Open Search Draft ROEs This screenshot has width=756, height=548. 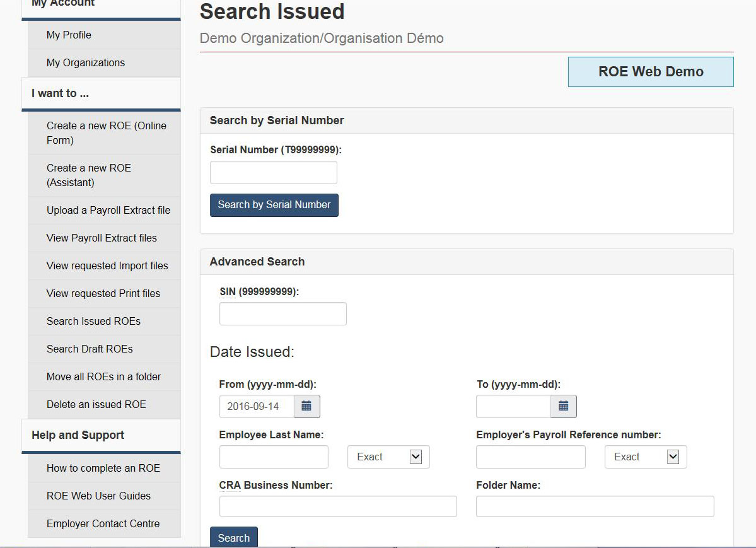pyautogui.click(x=89, y=349)
